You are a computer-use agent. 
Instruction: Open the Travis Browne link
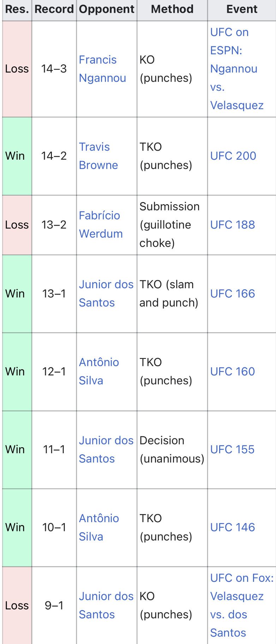pos(98,156)
